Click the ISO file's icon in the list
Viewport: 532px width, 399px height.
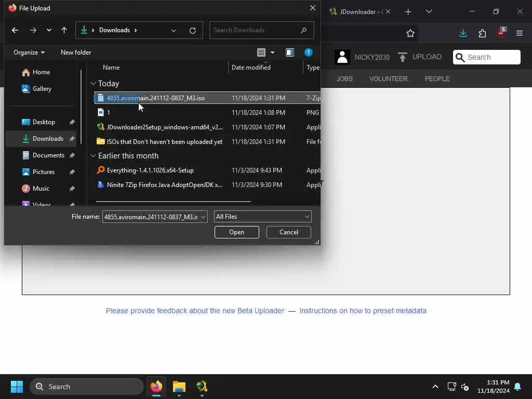[x=100, y=98]
